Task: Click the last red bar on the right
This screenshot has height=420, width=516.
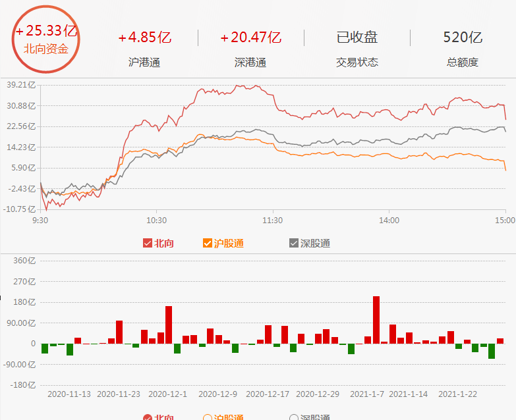Action: (500, 341)
